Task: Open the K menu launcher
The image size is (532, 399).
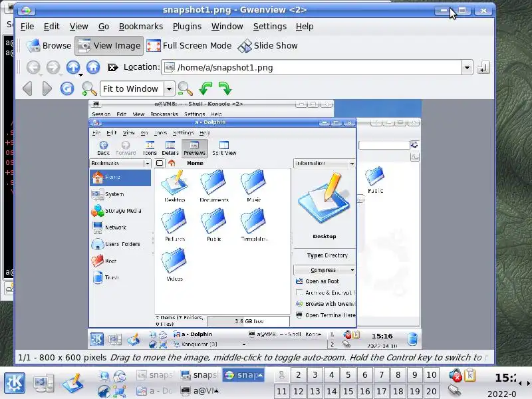Action: point(14,383)
